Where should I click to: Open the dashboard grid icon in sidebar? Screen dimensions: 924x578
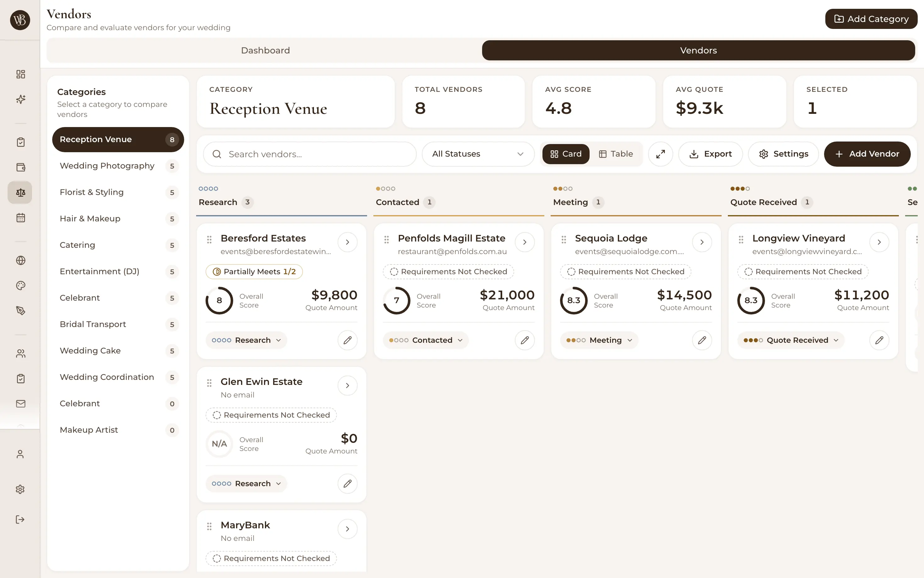[x=21, y=74]
